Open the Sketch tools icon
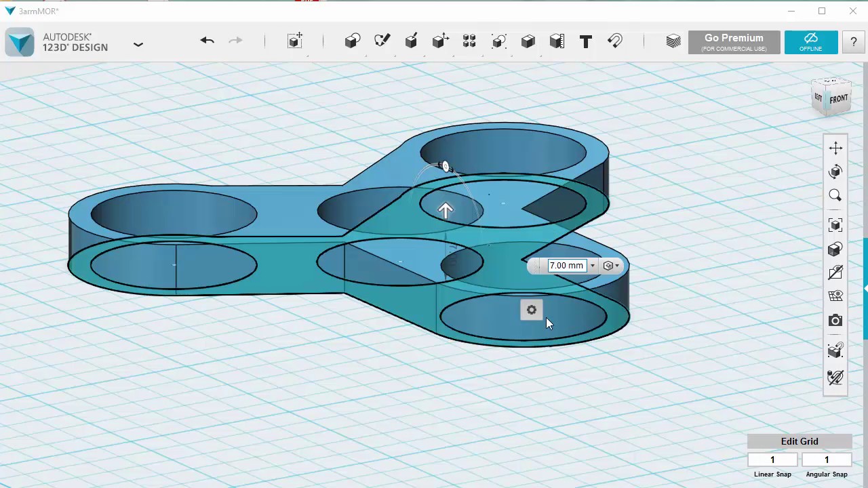The image size is (868, 488). [x=382, y=41]
